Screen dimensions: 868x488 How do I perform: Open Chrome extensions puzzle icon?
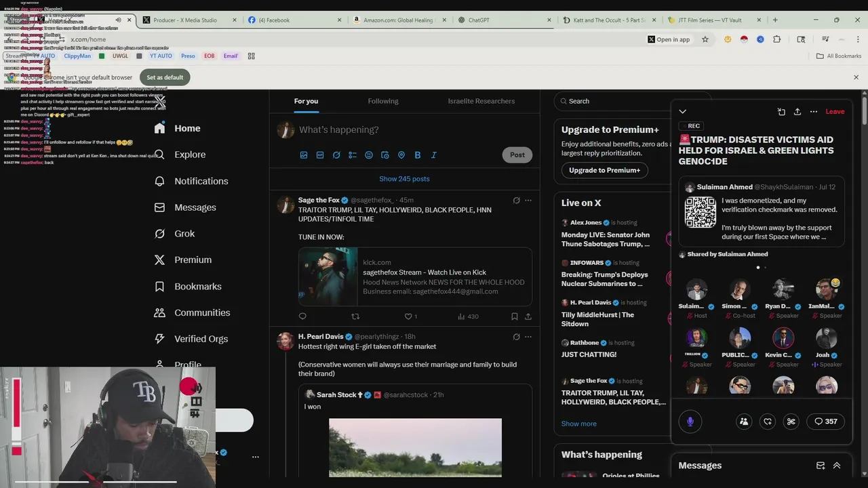(777, 39)
